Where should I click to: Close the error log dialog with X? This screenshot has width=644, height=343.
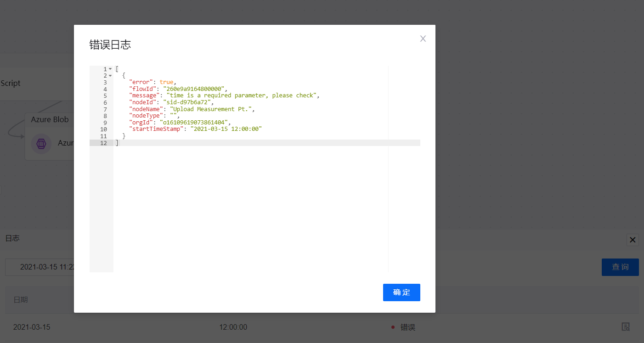pos(423,39)
